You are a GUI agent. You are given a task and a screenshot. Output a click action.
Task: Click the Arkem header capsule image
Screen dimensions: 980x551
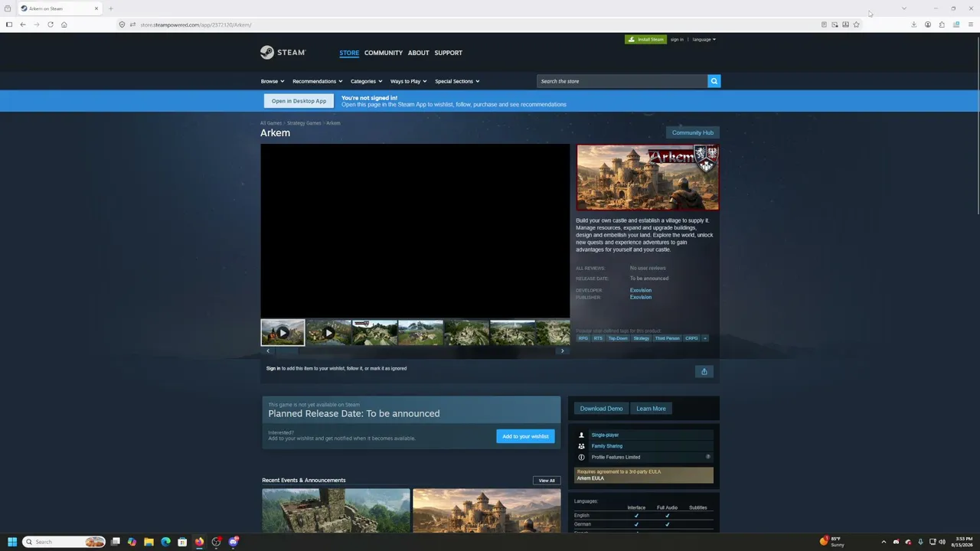648,178
